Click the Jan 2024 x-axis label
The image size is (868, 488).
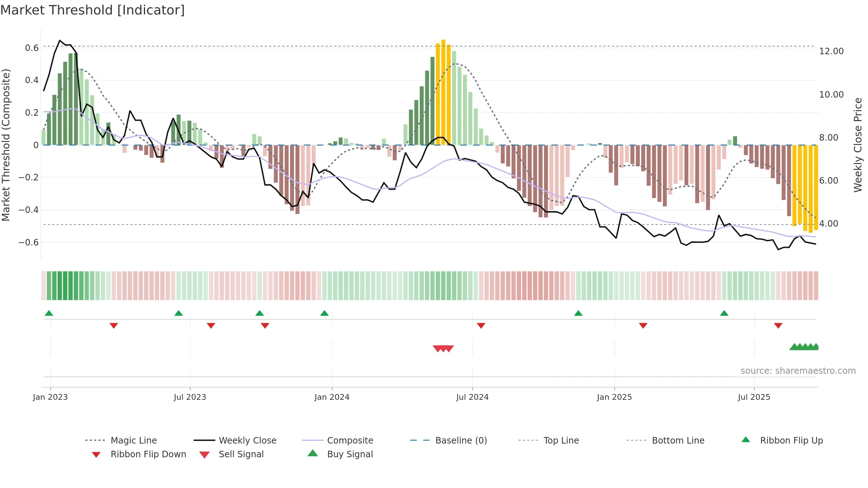(x=332, y=397)
